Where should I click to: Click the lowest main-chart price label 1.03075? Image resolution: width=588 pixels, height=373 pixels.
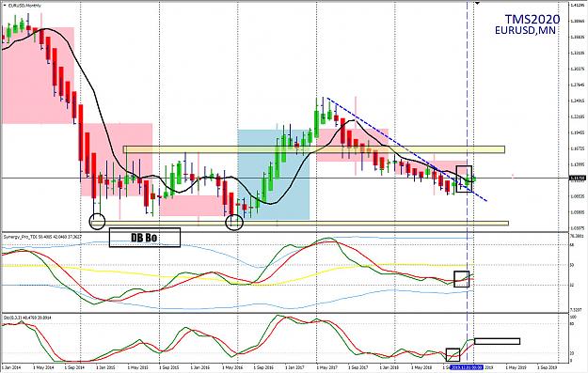578,227
